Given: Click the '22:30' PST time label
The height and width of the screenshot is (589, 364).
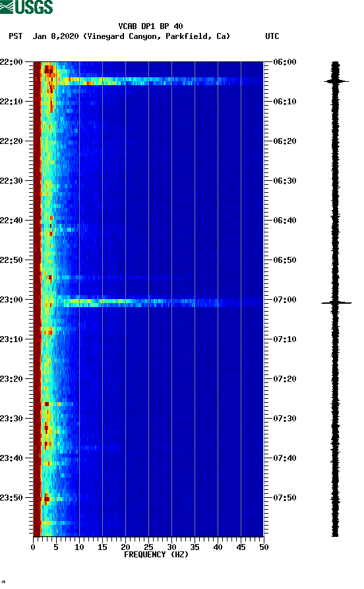Looking at the screenshot, I should tap(11, 181).
